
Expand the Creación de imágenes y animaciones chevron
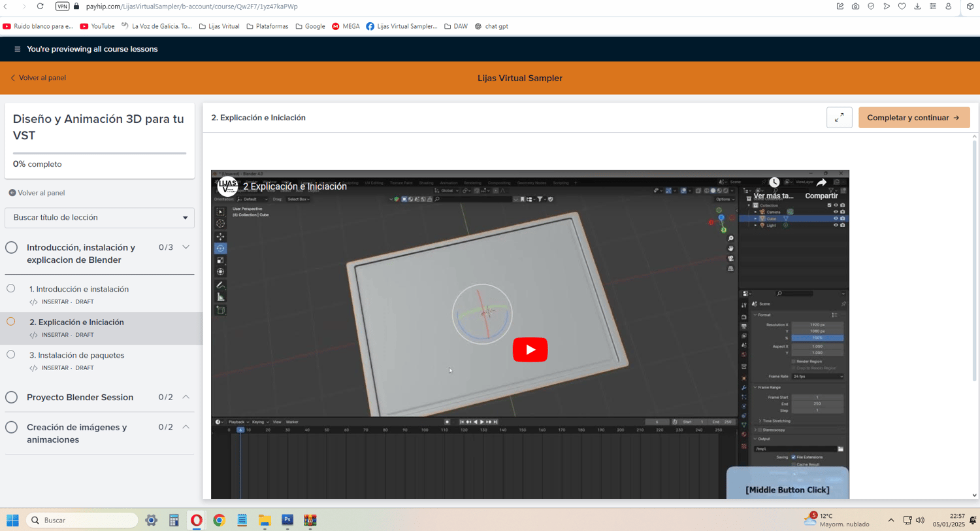(186, 427)
